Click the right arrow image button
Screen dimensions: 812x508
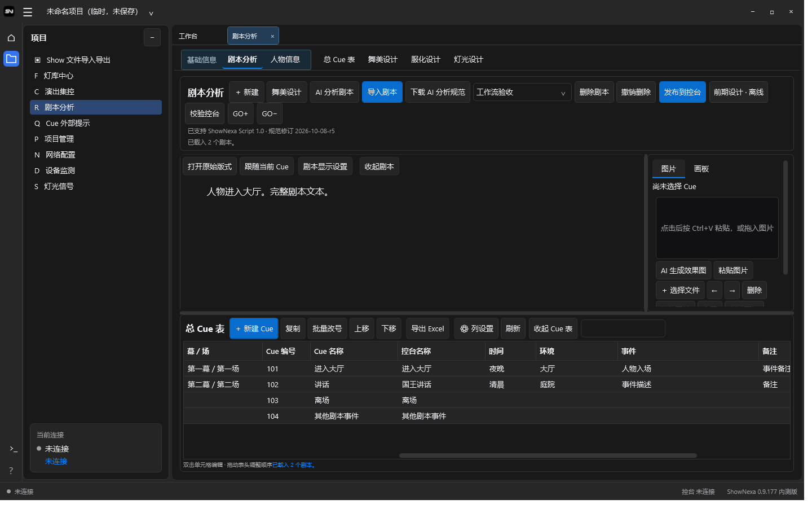[732, 290]
